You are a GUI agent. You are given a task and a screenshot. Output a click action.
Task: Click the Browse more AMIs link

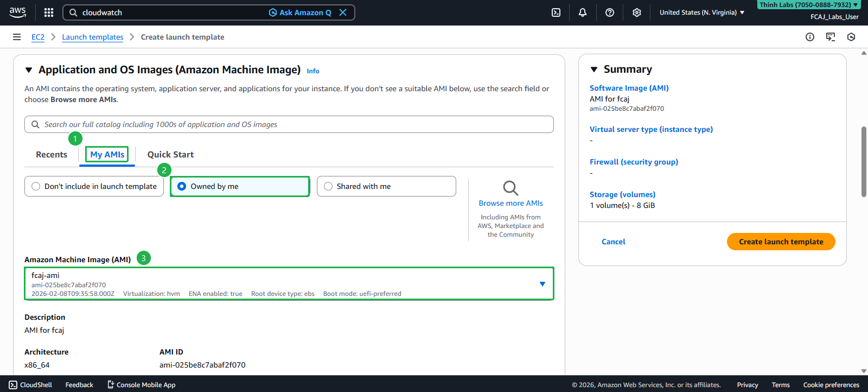tap(511, 203)
